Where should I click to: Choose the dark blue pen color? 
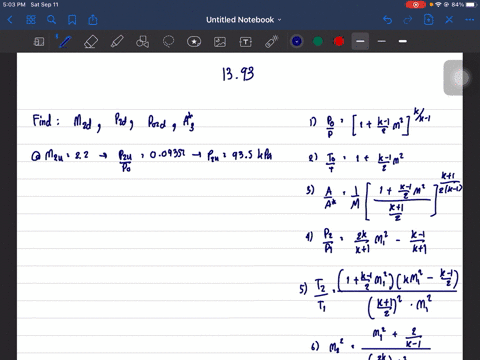(x=297, y=41)
